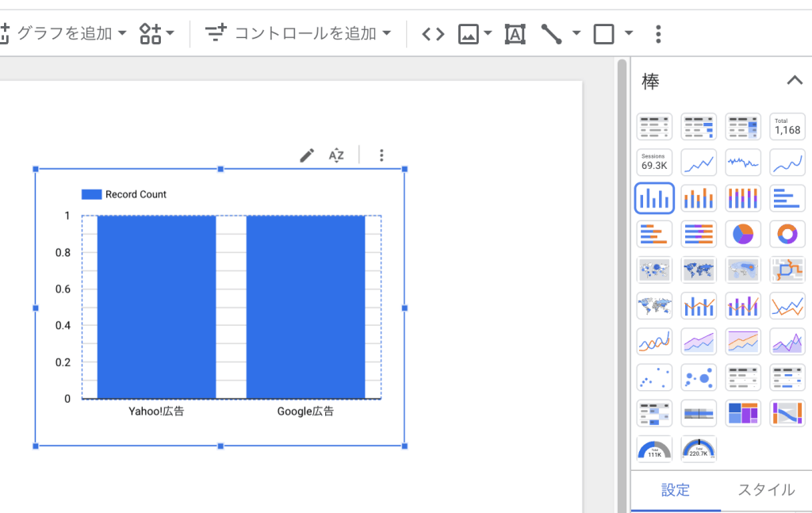Choose the bullet chart type
This screenshot has height=513, width=812.
tap(699, 413)
